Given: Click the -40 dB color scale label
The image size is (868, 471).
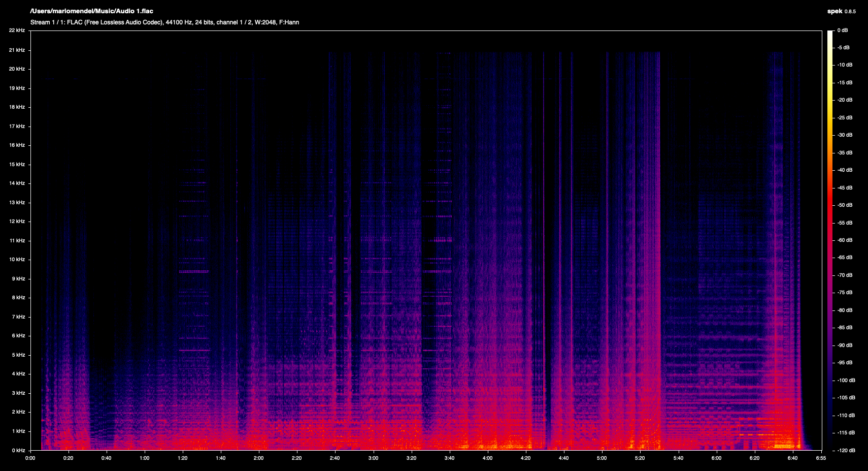Looking at the screenshot, I should (x=845, y=170).
